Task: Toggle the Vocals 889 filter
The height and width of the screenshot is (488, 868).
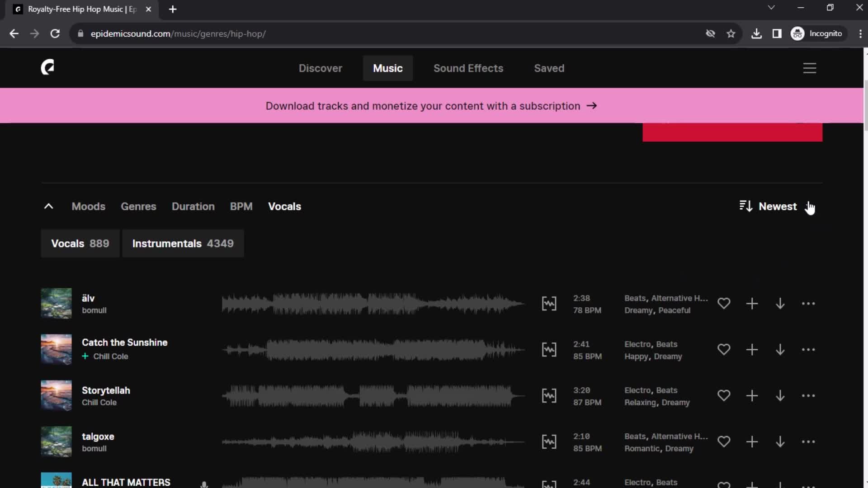Action: (x=80, y=244)
